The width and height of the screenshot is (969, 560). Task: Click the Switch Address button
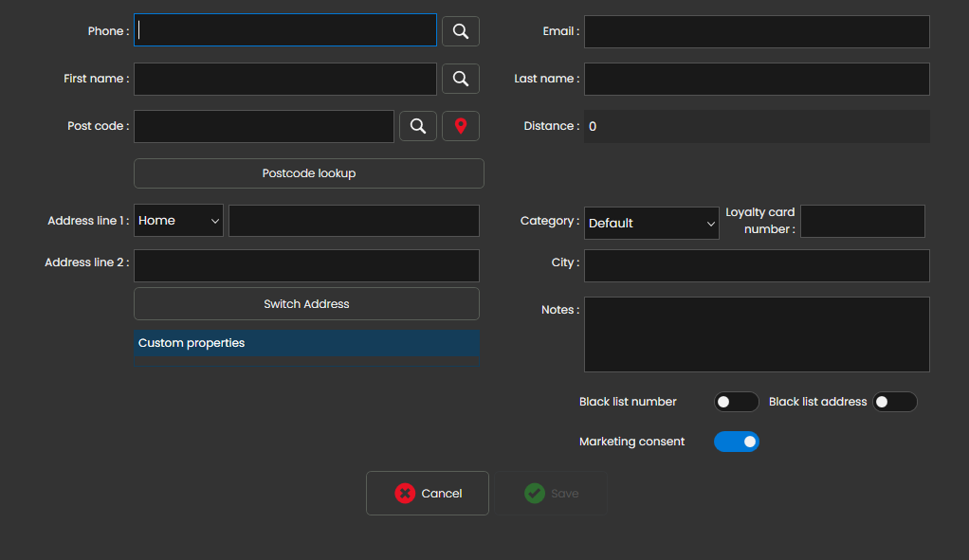(306, 304)
